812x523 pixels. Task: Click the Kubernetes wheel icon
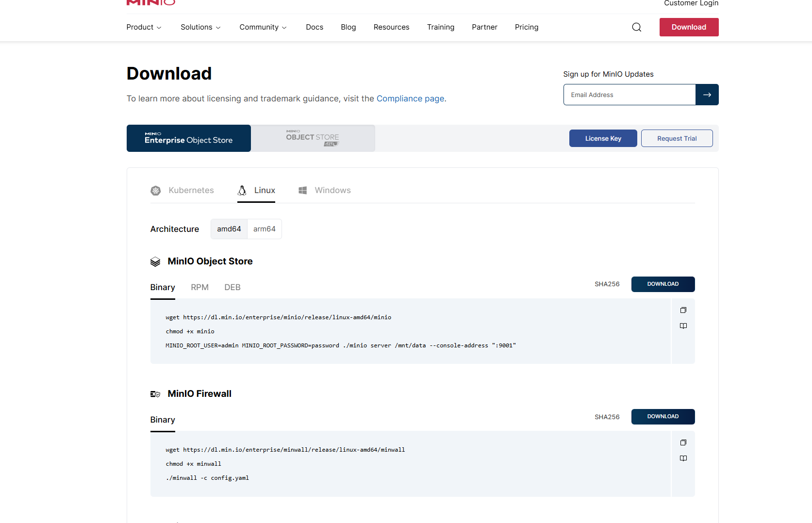pyautogui.click(x=156, y=191)
